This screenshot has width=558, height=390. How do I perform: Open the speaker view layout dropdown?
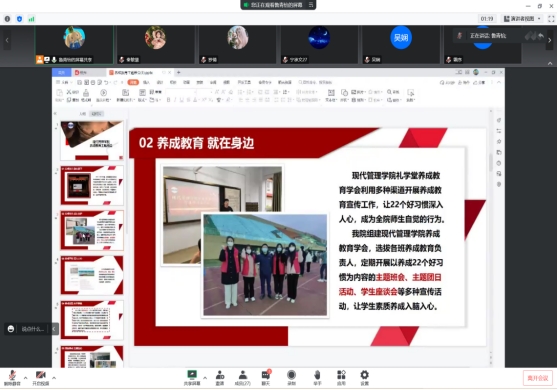tap(522, 19)
